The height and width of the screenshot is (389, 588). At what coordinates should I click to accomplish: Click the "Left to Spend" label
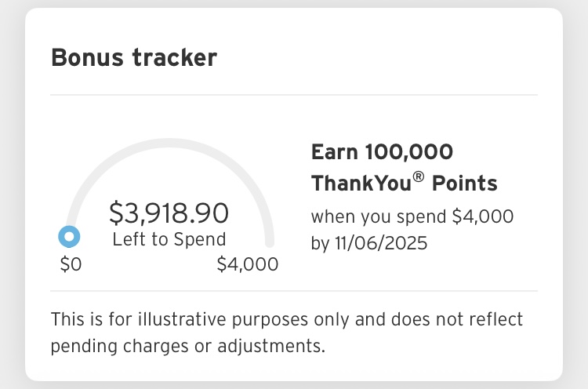169,239
